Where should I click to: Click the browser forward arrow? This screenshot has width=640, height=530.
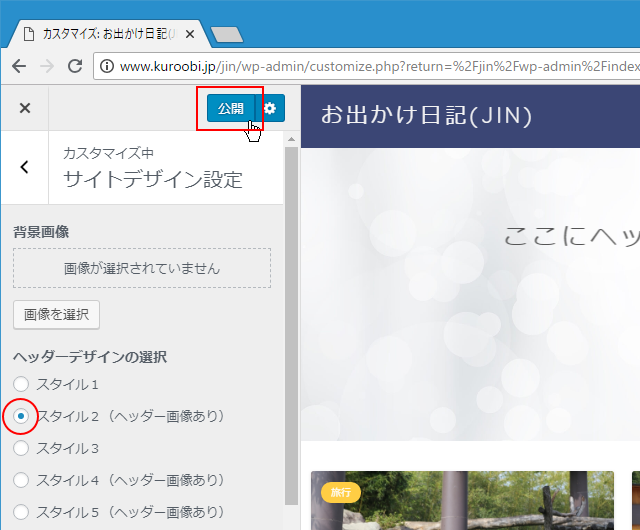(x=46, y=67)
